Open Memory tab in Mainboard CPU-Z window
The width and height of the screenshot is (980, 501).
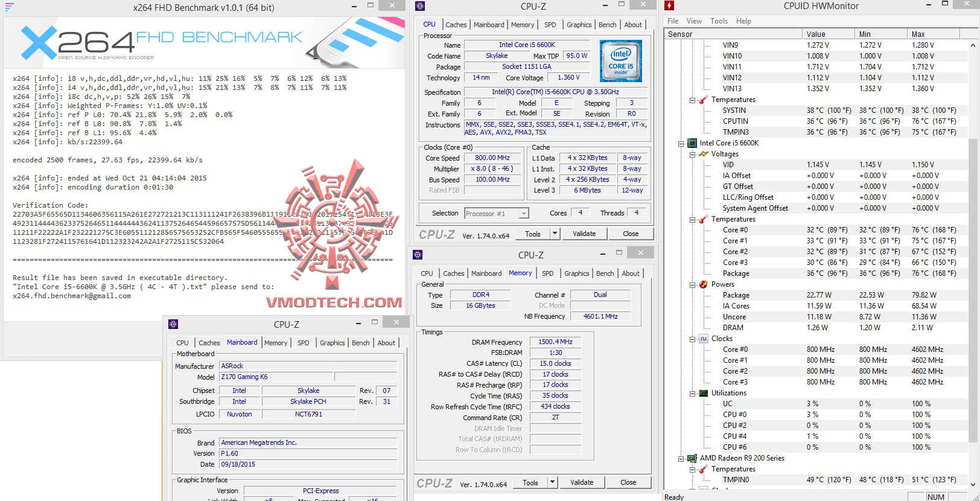tap(276, 343)
